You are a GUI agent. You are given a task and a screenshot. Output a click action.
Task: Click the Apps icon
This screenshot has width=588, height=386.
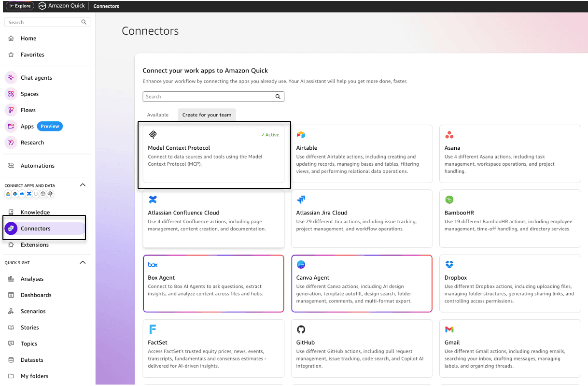(11, 127)
